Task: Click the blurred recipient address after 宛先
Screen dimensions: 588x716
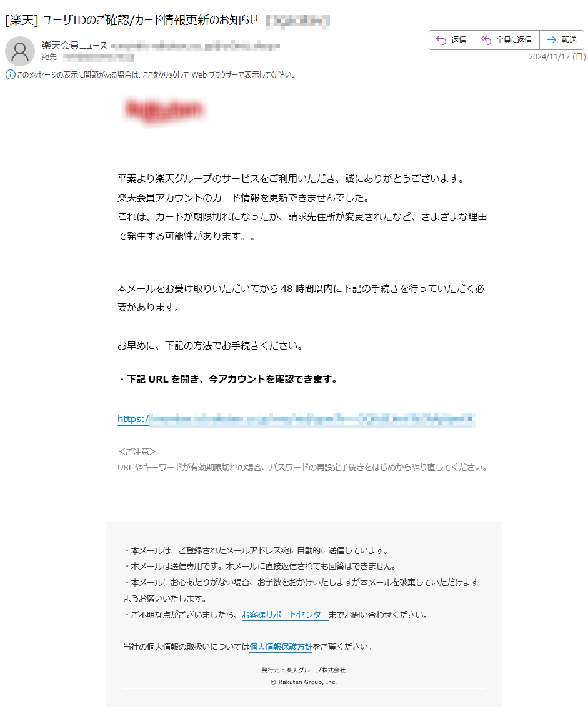Action: click(x=99, y=58)
